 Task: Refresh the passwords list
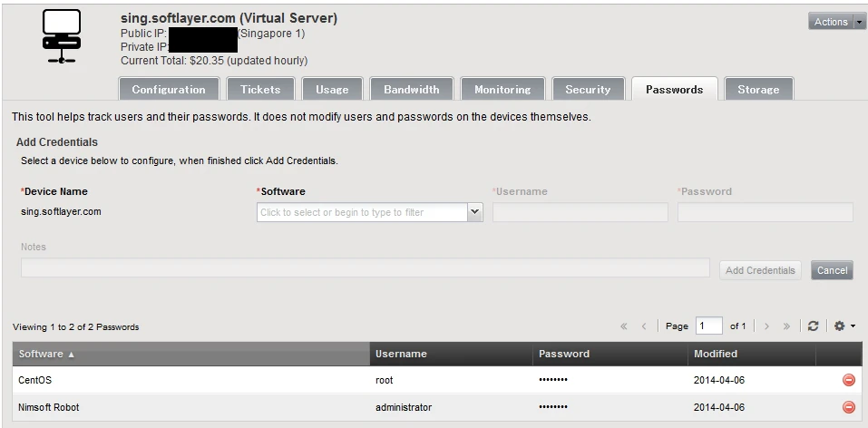813,326
